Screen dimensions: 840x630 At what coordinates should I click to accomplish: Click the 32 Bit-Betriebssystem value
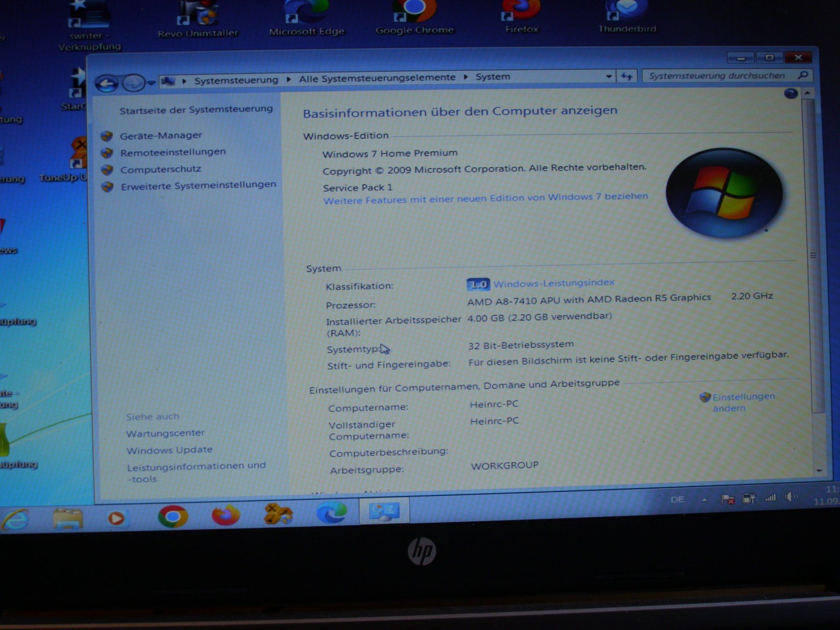[x=521, y=345]
